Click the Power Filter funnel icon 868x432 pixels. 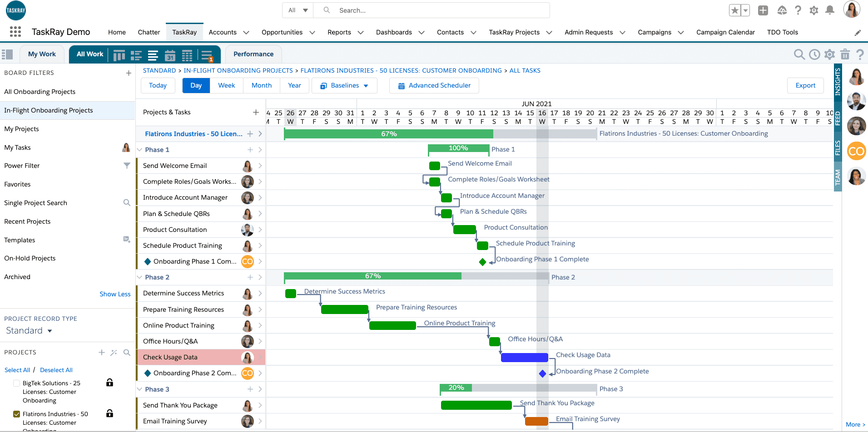click(x=127, y=166)
